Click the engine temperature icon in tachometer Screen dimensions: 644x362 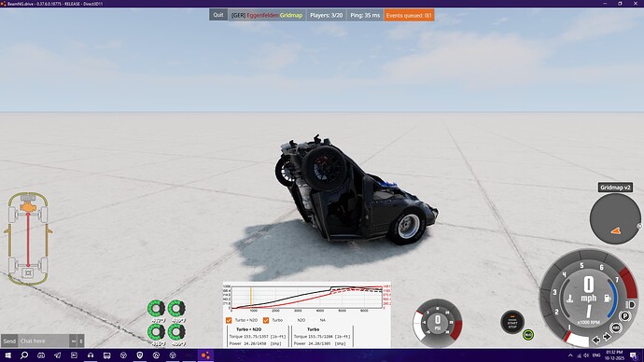point(569,299)
